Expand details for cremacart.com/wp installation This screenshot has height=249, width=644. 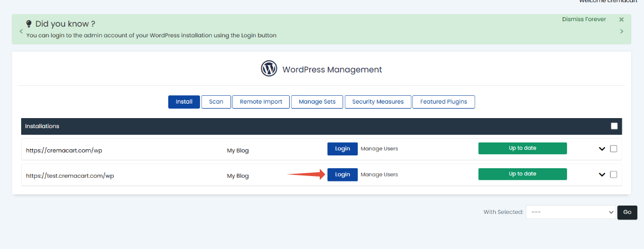click(x=602, y=149)
